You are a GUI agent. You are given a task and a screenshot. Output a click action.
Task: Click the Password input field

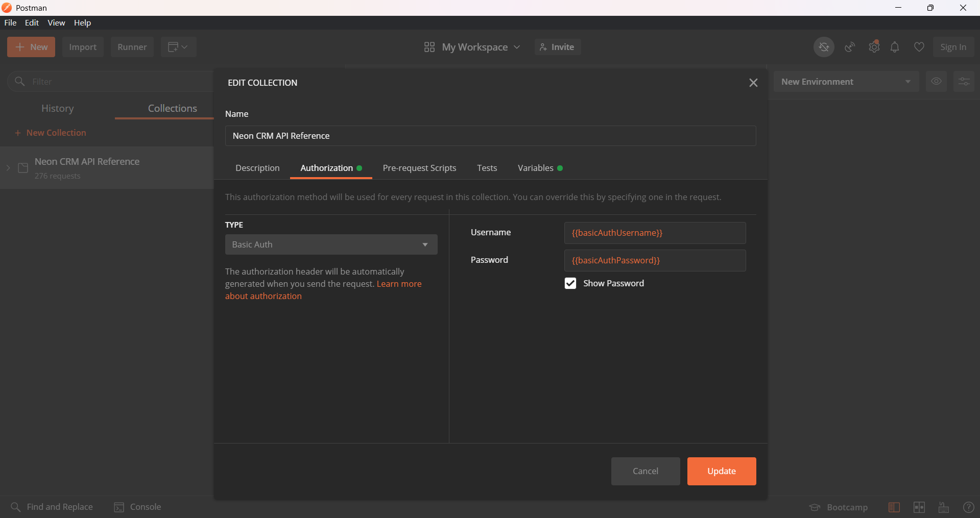[655, 260]
